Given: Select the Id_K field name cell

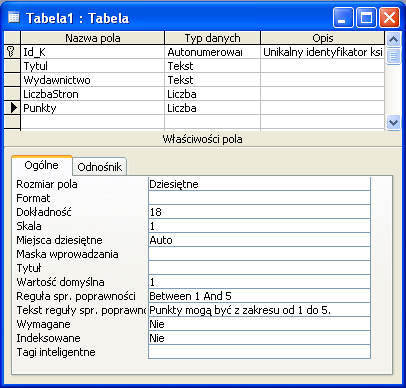Looking at the screenshot, I should click(x=93, y=52).
